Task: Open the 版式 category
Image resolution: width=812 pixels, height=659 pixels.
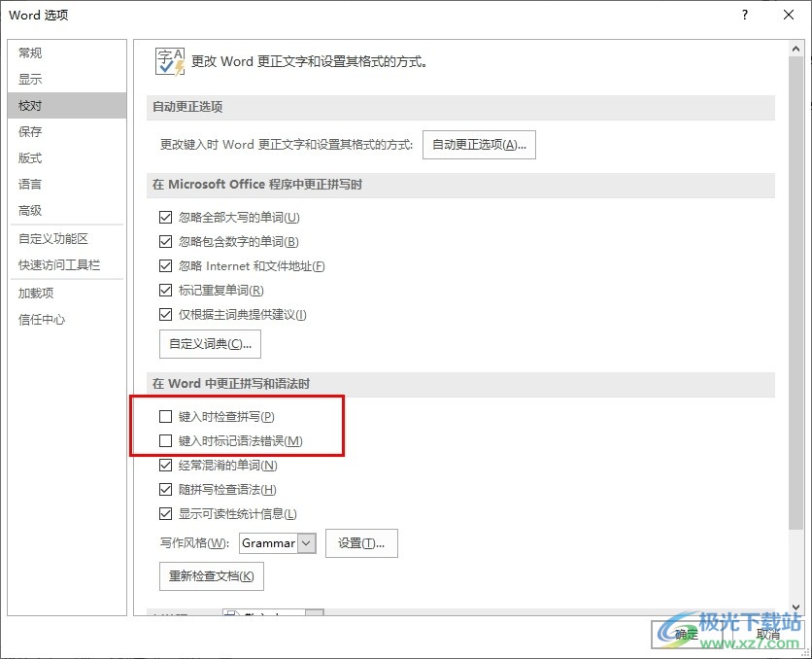Action: click(67, 158)
